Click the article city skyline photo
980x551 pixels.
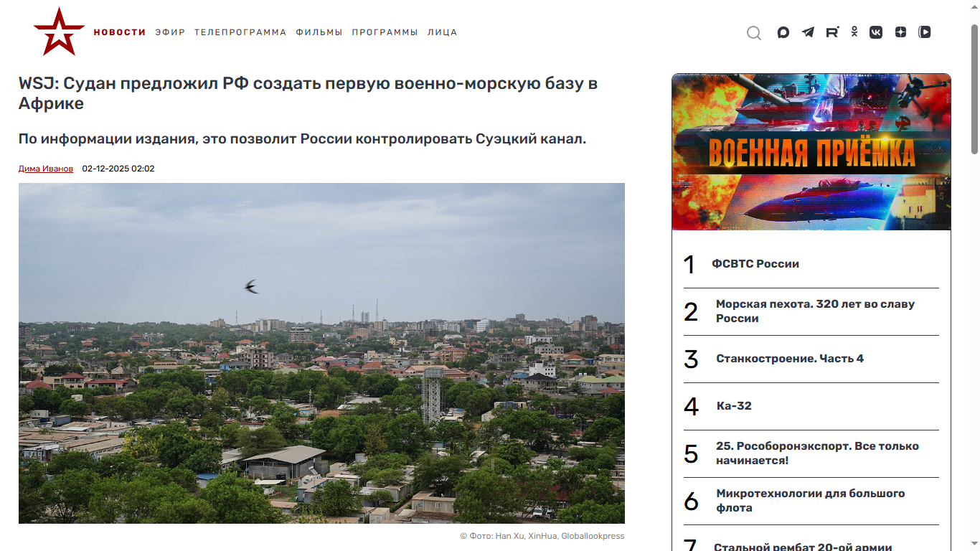click(321, 353)
